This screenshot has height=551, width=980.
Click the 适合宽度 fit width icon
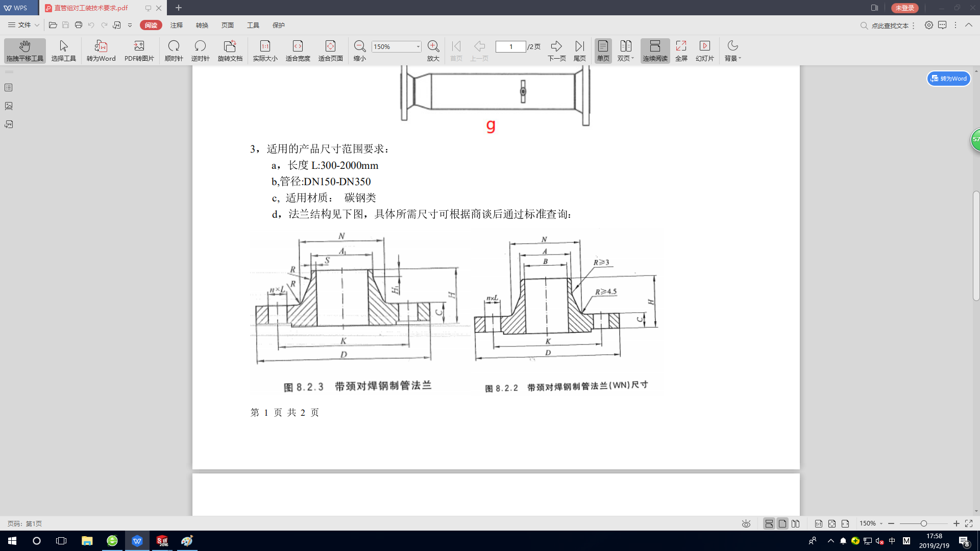point(298,51)
